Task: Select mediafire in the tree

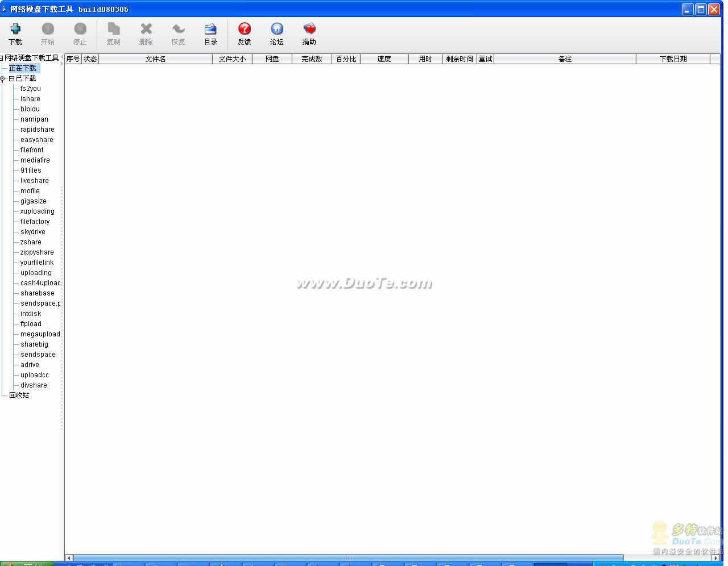Action: click(x=35, y=160)
